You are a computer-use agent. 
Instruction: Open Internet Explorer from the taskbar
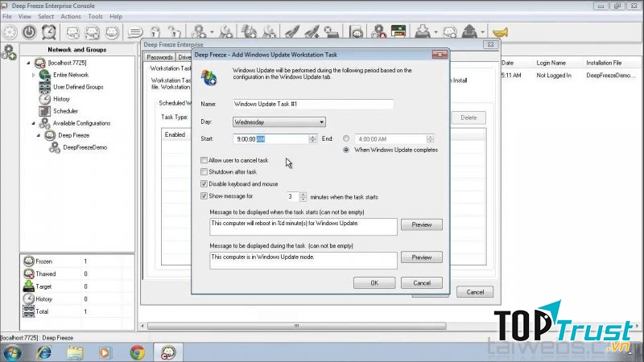pyautogui.click(x=44, y=352)
